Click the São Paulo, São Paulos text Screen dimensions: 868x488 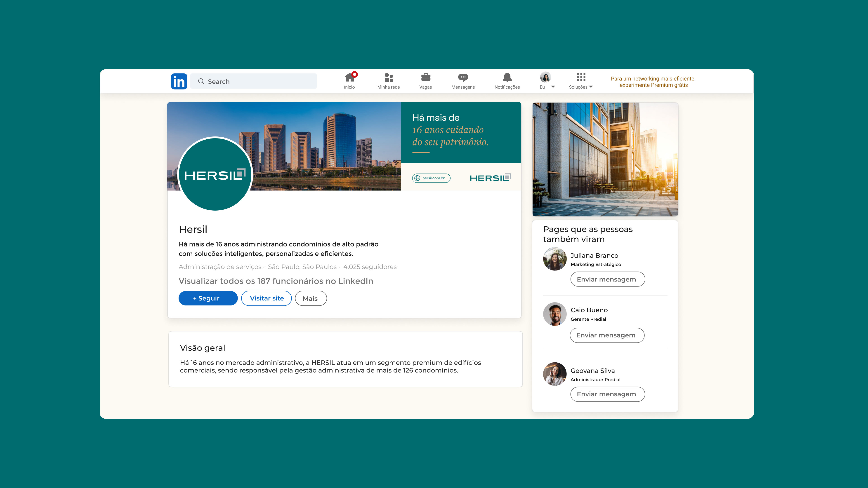coord(302,267)
